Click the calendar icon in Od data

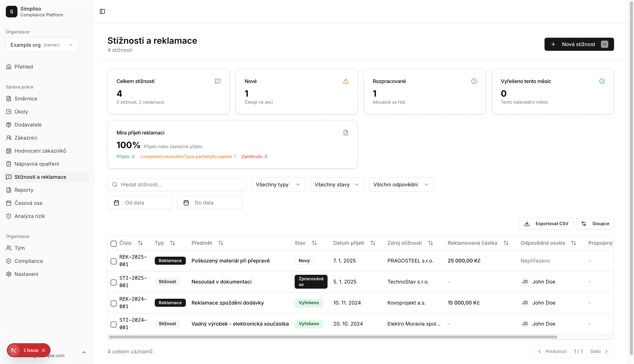point(116,203)
